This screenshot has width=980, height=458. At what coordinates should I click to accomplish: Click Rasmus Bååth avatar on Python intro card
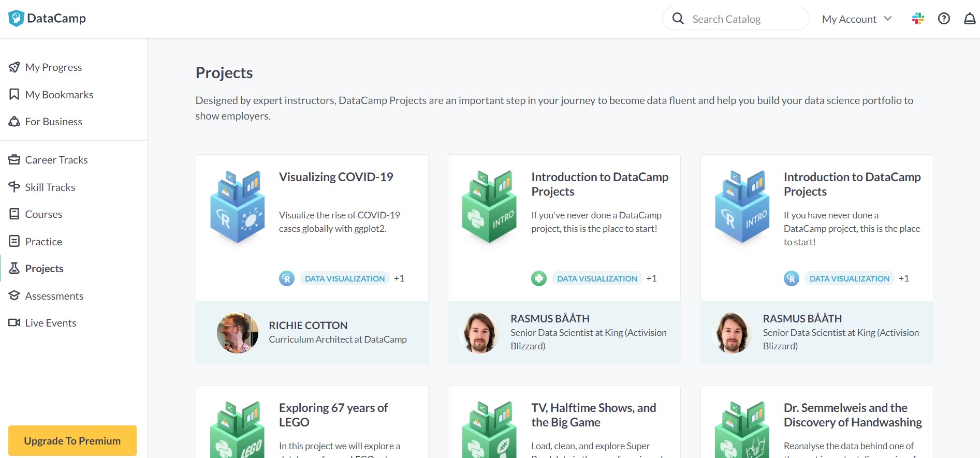[x=479, y=333]
